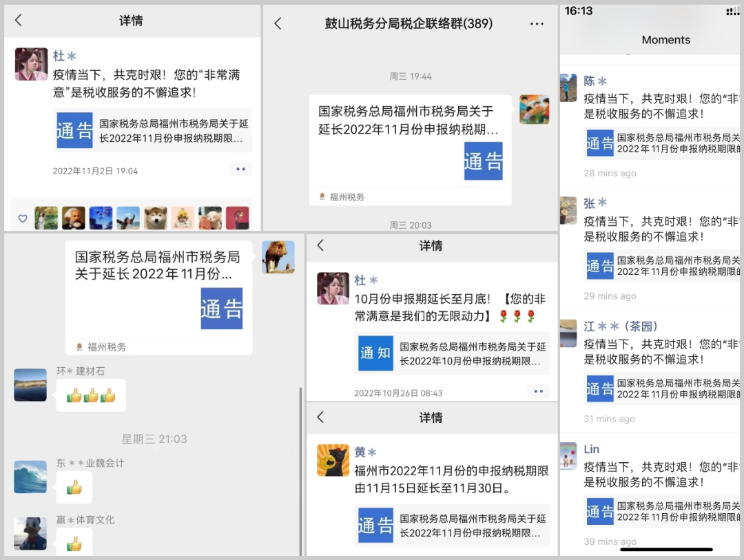The image size is (744, 560).
Task: Open article link text in 黄*'s post card
Action: click(x=473, y=526)
